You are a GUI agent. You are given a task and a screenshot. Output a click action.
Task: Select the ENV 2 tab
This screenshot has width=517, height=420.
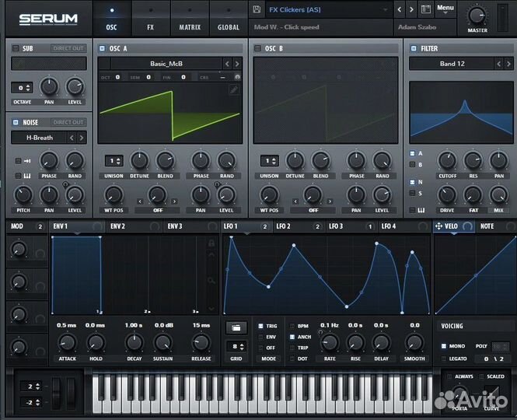pyautogui.click(x=134, y=226)
